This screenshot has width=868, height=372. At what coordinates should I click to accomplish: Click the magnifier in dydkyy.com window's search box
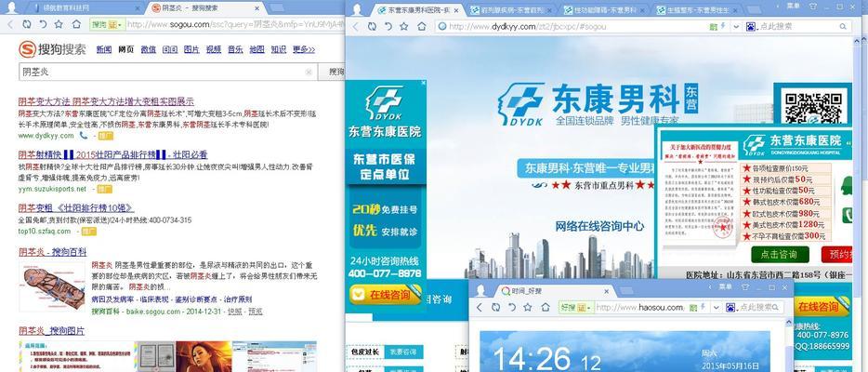[843, 26]
